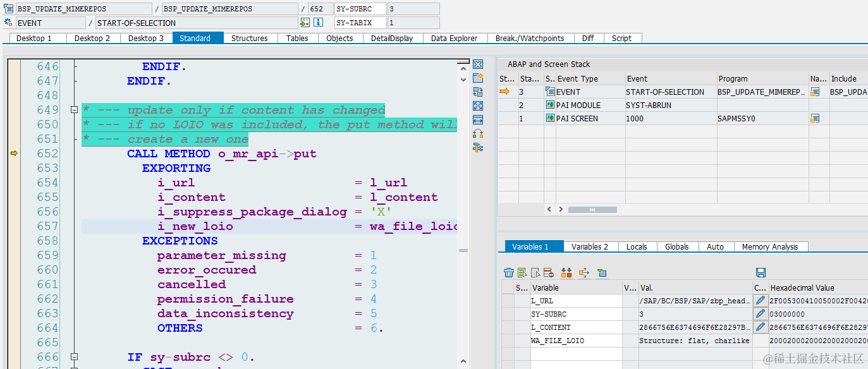Click the SY-TABIX field in header
This screenshot has width=868, height=369.
[360, 23]
